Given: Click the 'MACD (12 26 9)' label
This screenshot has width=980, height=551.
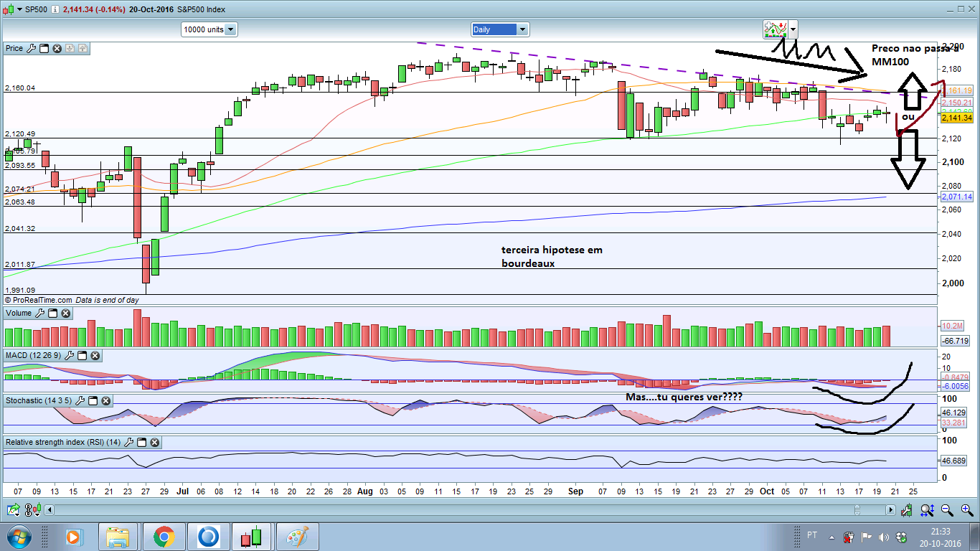Looking at the screenshot, I should pyautogui.click(x=34, y=355).
